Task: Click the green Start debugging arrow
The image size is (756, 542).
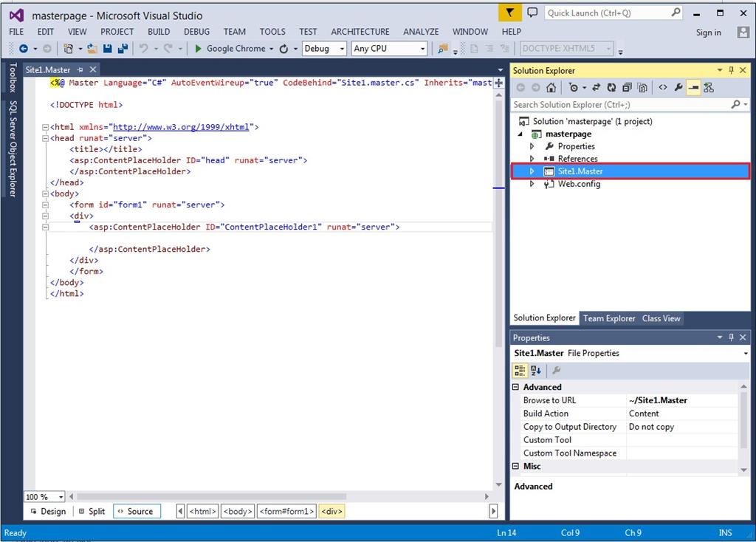Action: tap(199, 49)
